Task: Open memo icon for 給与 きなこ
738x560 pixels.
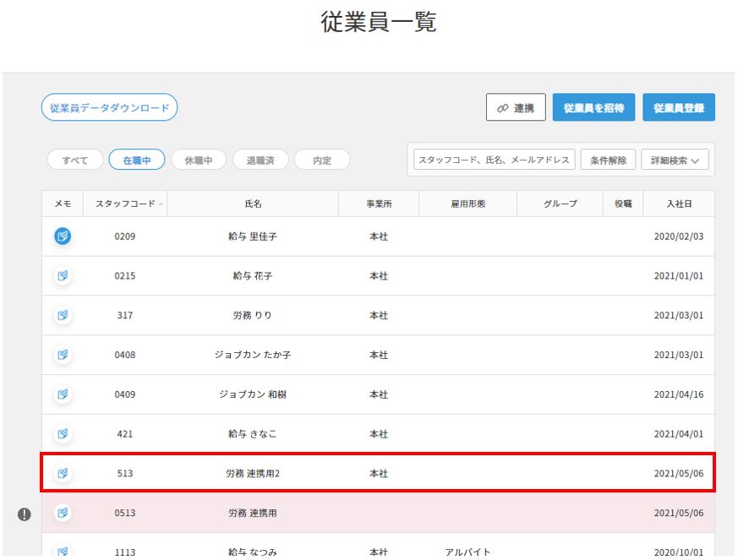Action: click(63, 433)
